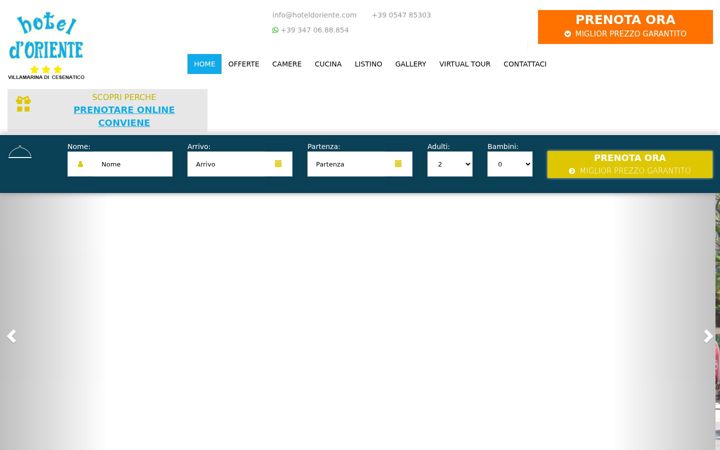Open the Partenza calendar icon
The height and width of the screenshot is (450, 720).
point(398,164)
